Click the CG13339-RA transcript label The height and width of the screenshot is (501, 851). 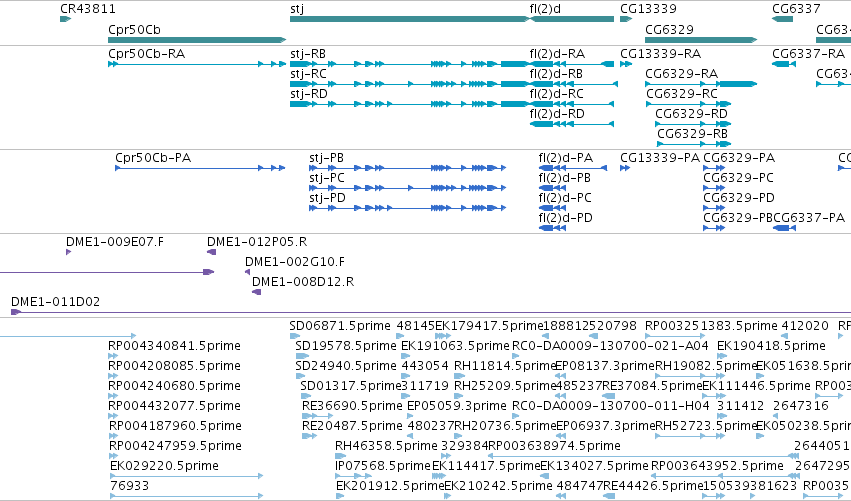[661, 54]
